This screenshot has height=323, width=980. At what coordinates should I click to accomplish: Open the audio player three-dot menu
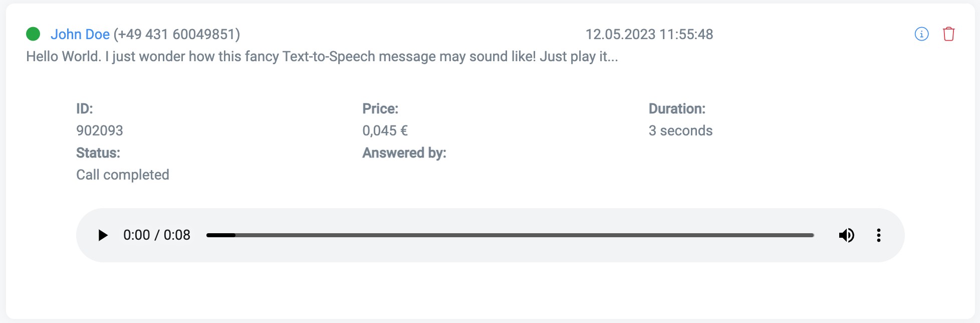878,235
